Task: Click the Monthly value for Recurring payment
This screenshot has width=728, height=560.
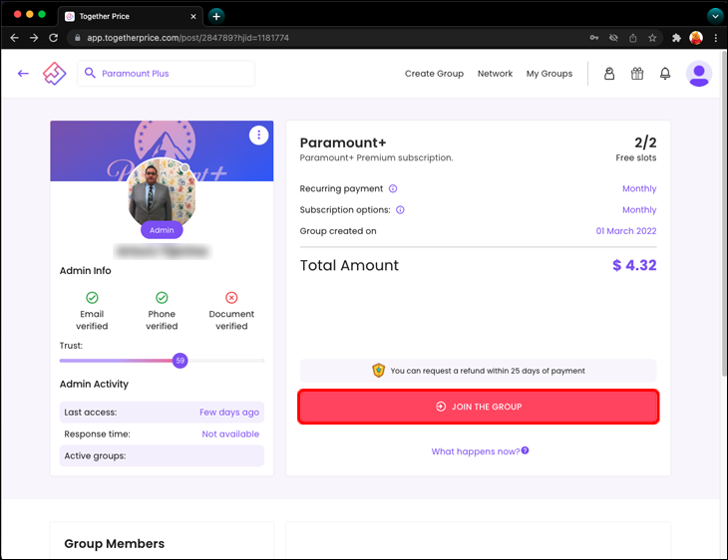Action: click(x=639, y=188)
